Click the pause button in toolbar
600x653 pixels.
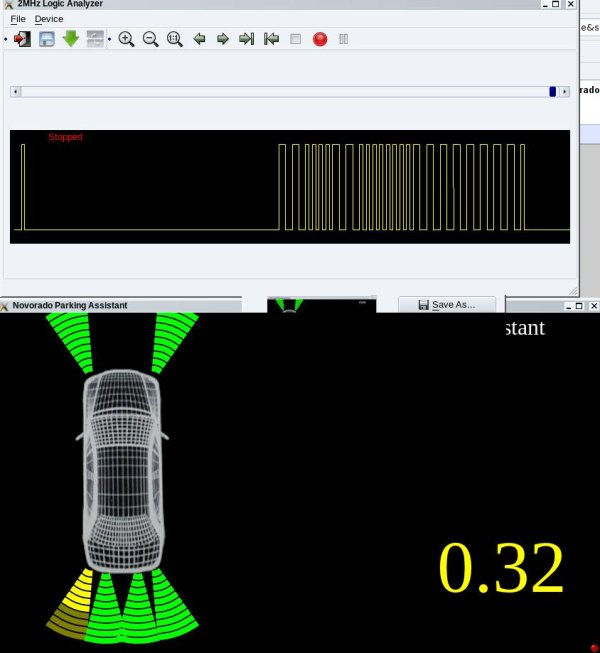[x=343, y=39]
